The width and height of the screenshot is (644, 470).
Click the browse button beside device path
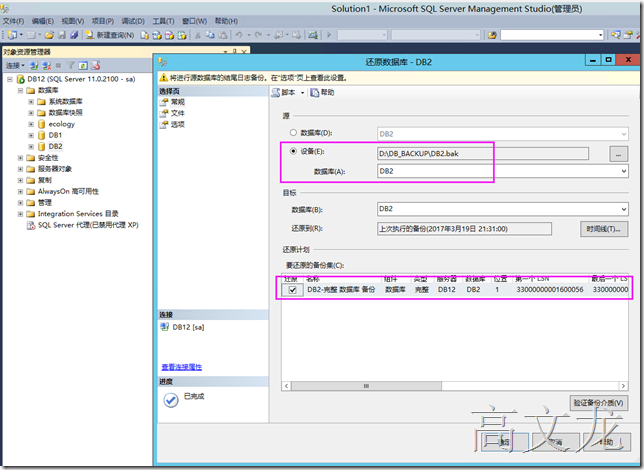click(618, 154)
